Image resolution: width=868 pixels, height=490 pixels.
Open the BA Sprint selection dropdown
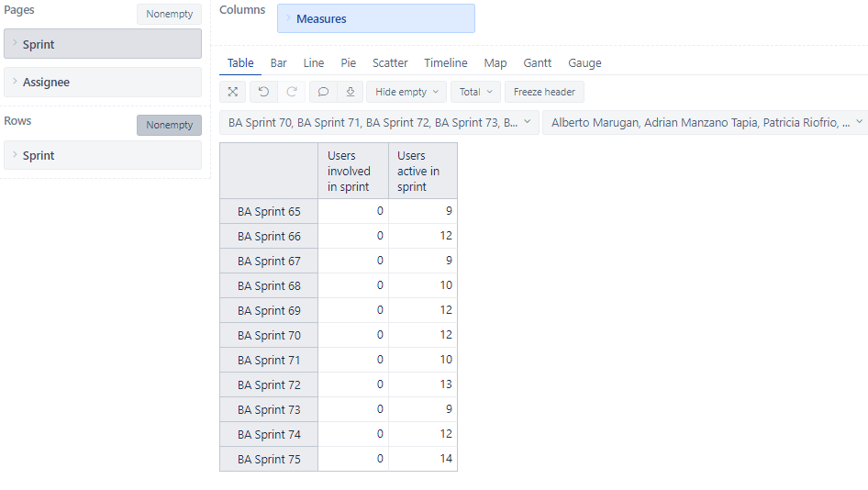pos(379,123)
